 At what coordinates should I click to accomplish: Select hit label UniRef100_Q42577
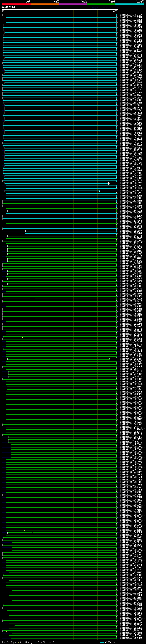[x=131, y=535]
